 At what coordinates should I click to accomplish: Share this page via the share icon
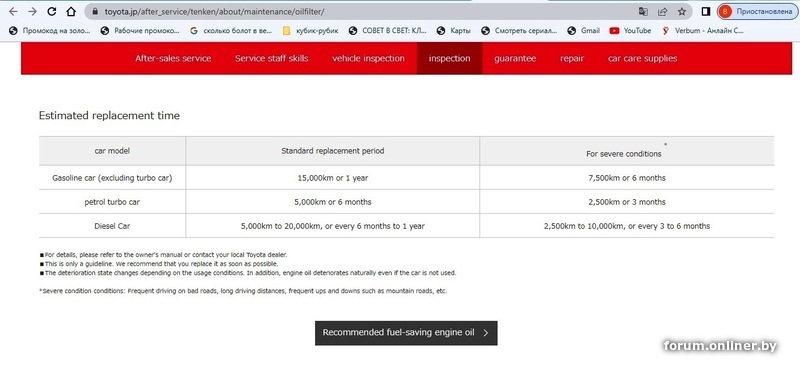pos(662,11)
